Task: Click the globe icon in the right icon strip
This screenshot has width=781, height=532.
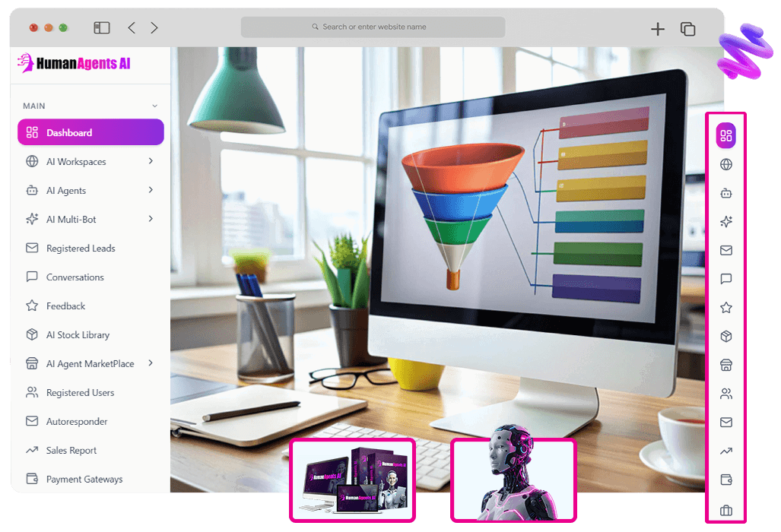Action: pos(725,164)
